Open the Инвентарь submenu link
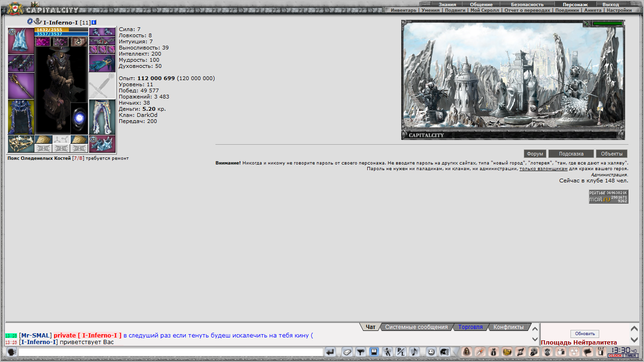The image size is (644, 362). click(403, 10)
